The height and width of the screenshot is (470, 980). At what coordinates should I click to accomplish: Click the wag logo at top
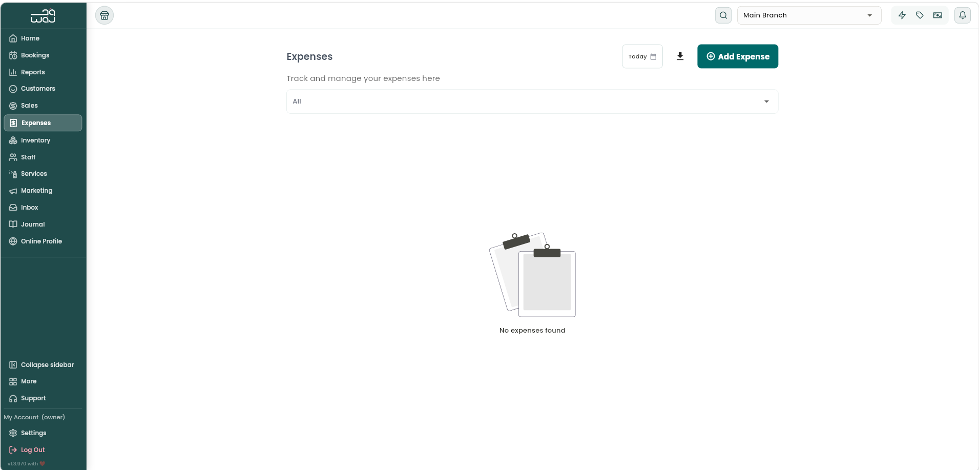click(x=43, y=16)
